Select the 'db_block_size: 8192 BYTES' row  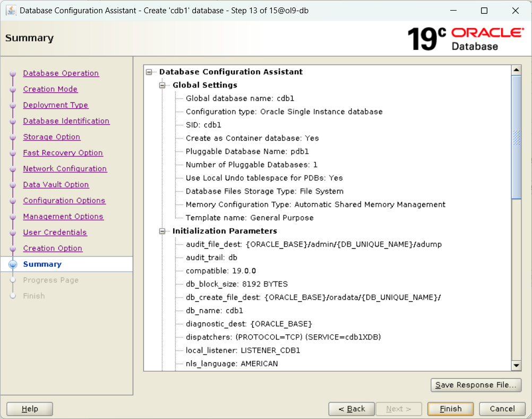(x=236, y=284)
